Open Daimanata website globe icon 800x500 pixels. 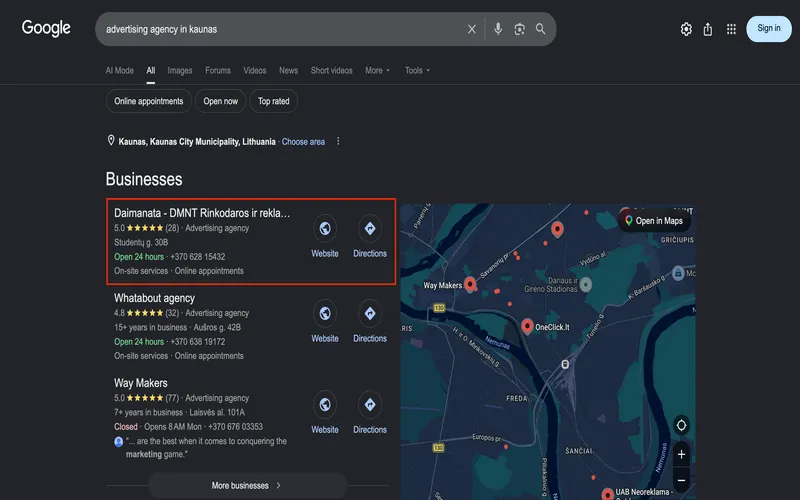[325, 228]
